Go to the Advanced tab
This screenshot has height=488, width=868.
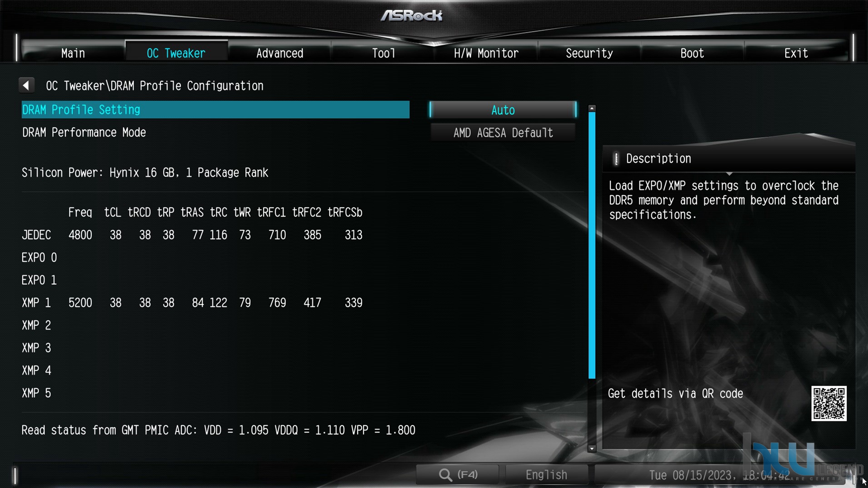click(279, 53)
